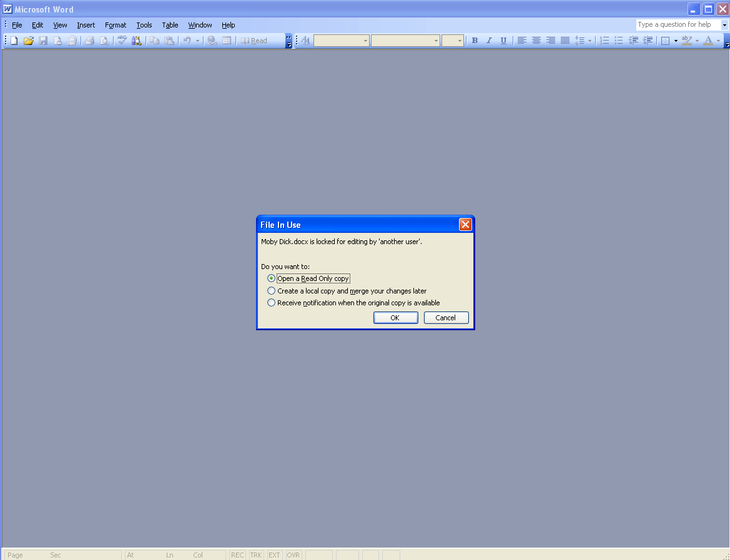730x560 pixels.
Task: Open the Style combo box dropdown
Action: coord(365,41)
